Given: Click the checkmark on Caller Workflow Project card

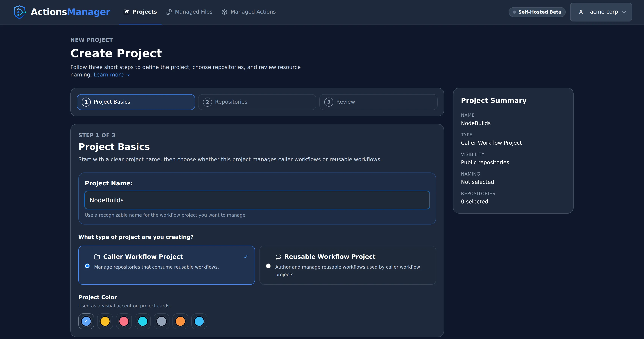Looking at the screenshot, I should (x=246, y=257).
